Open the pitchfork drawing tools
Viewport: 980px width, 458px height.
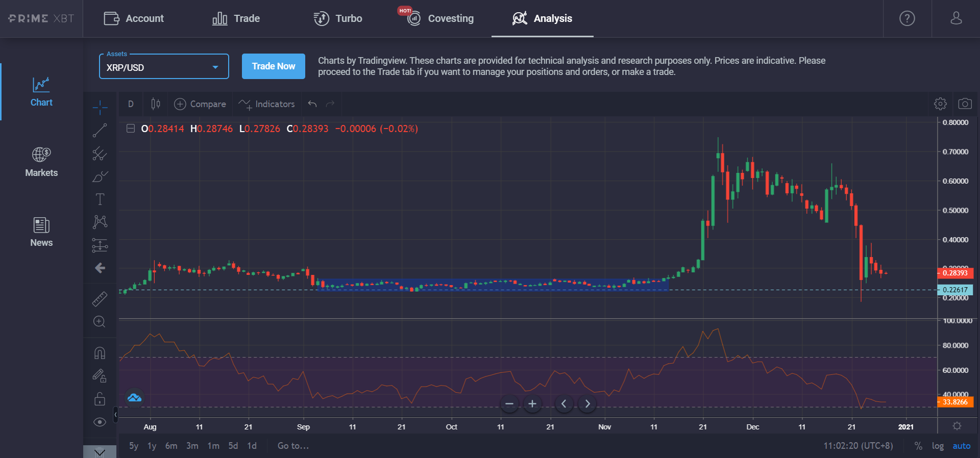click(x=100, y=154)
